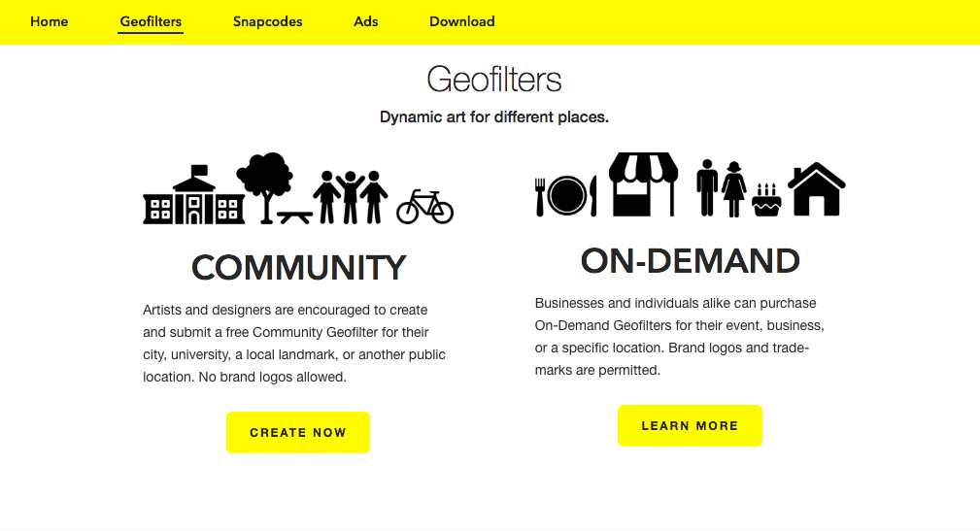Click the bicycle icon
The image size is (980, 531).
[424, 207]
